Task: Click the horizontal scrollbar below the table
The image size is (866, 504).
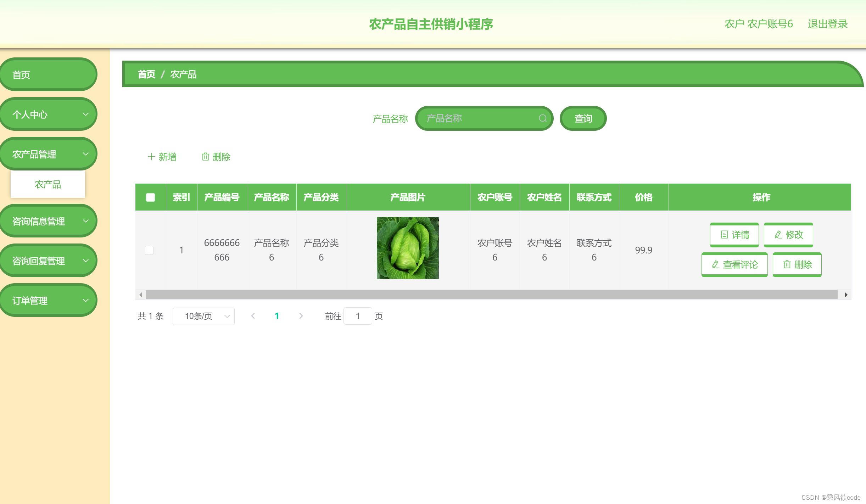Action: 493,294
